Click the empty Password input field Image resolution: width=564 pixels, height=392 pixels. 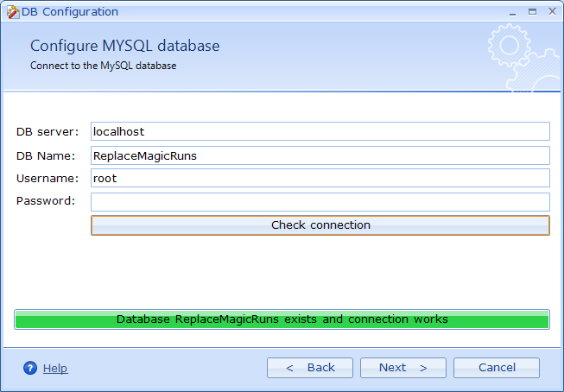(320, 201)
